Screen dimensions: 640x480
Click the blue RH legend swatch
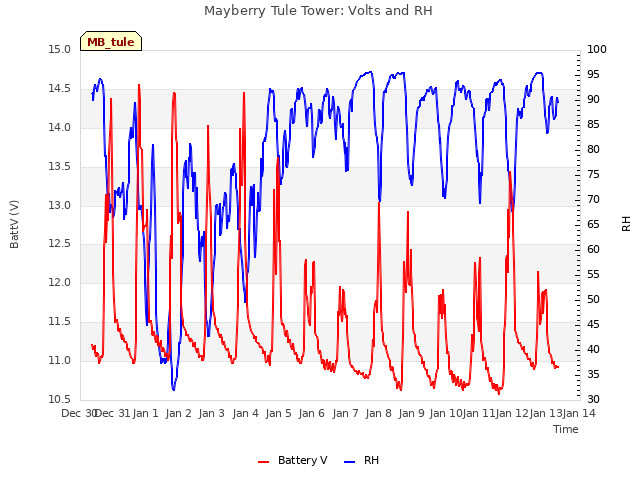point(350,461)
